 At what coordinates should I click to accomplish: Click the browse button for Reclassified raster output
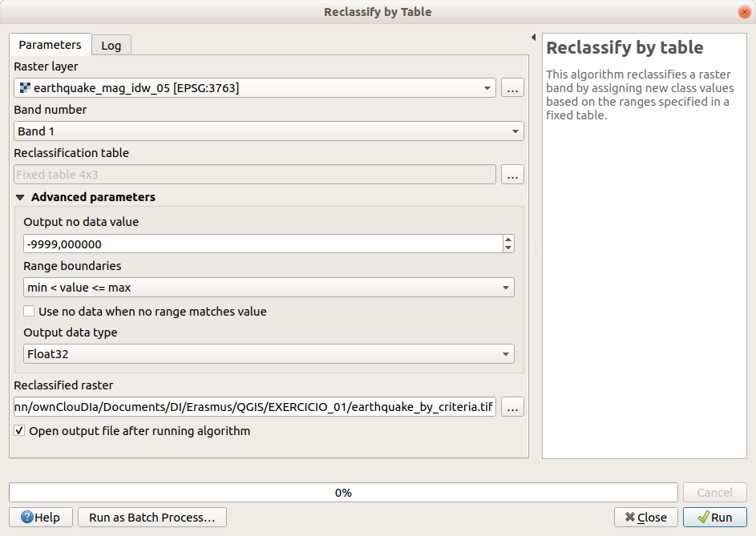[512, 407]
